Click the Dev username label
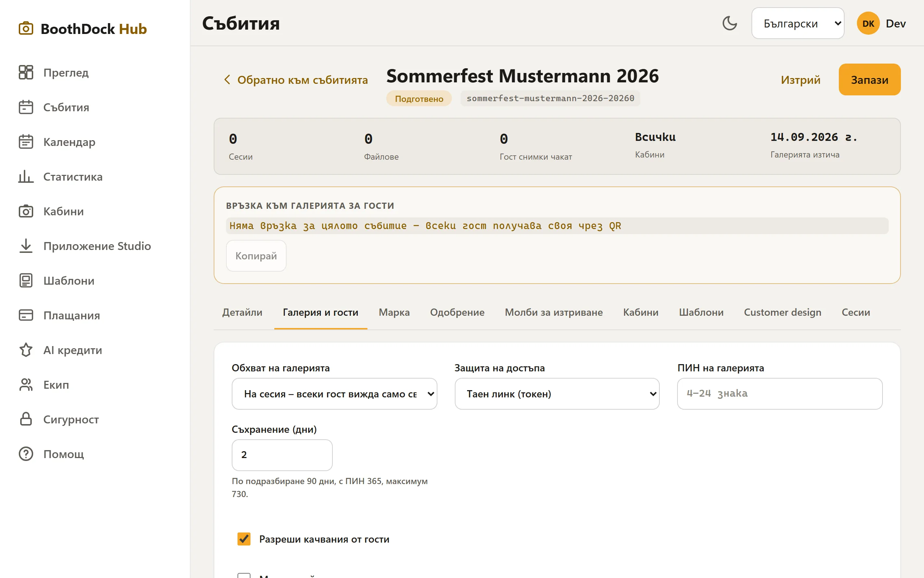Viewport: 924px width, 578px height. pos(895,23)
